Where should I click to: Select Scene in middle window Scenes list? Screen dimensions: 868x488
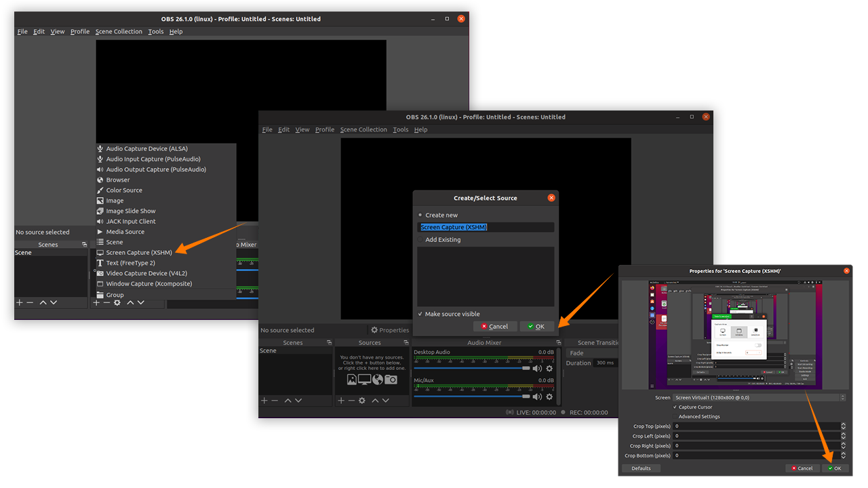[x=295, y=350]
